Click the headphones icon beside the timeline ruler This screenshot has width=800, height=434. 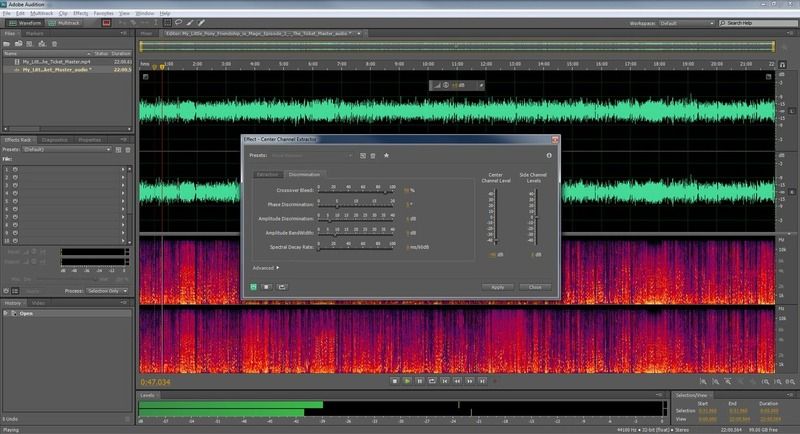click(782, 65)
